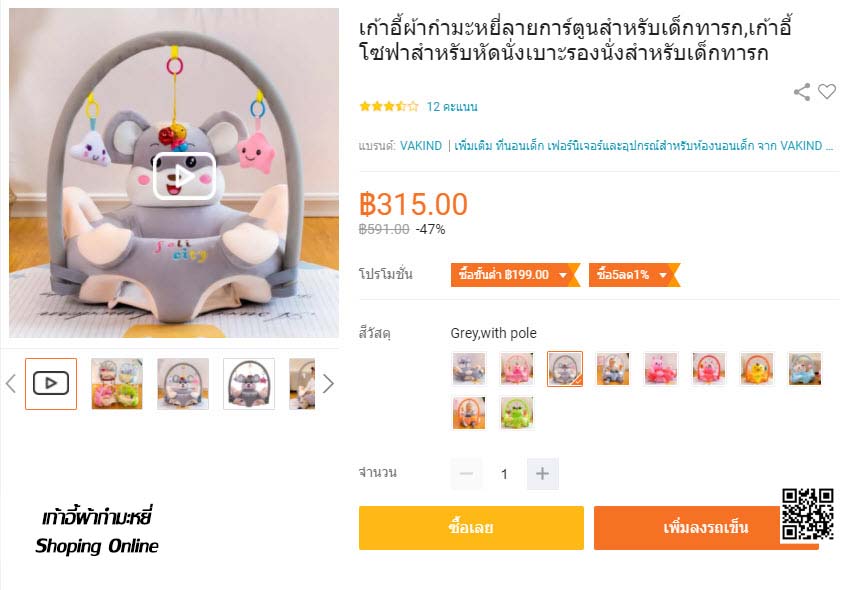Screen dimensions: 857x590
Task: Expand the ซื้อ5ลด1% promotion dropdown
Action: [634, 274]
